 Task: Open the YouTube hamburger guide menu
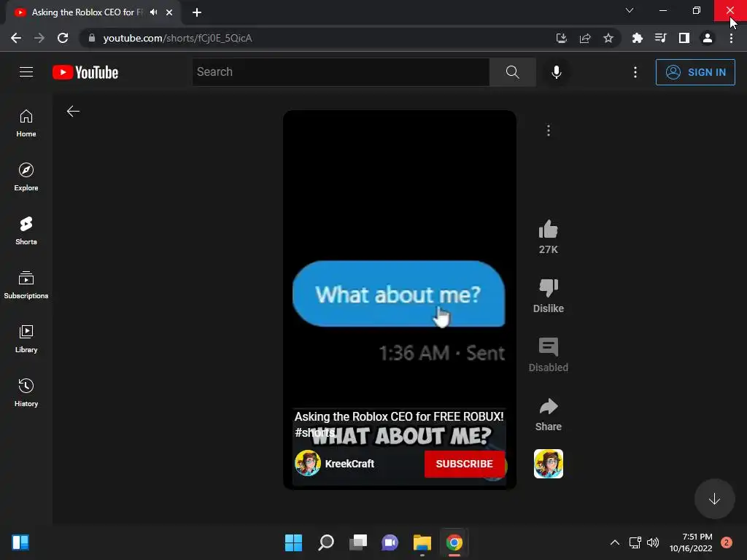pos(26,72)
